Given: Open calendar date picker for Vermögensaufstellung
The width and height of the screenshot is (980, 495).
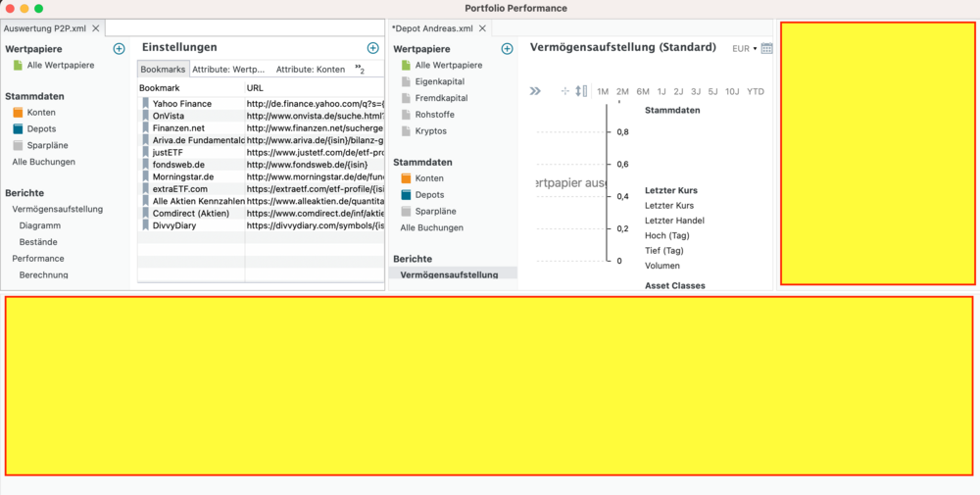Looking at the screenshot, I should point(767,48).
